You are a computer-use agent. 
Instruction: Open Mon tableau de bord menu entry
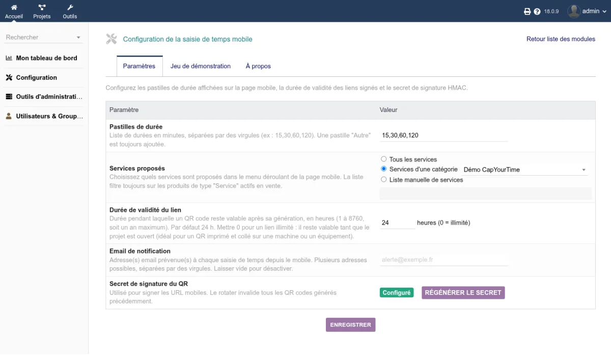pos(47,58)
